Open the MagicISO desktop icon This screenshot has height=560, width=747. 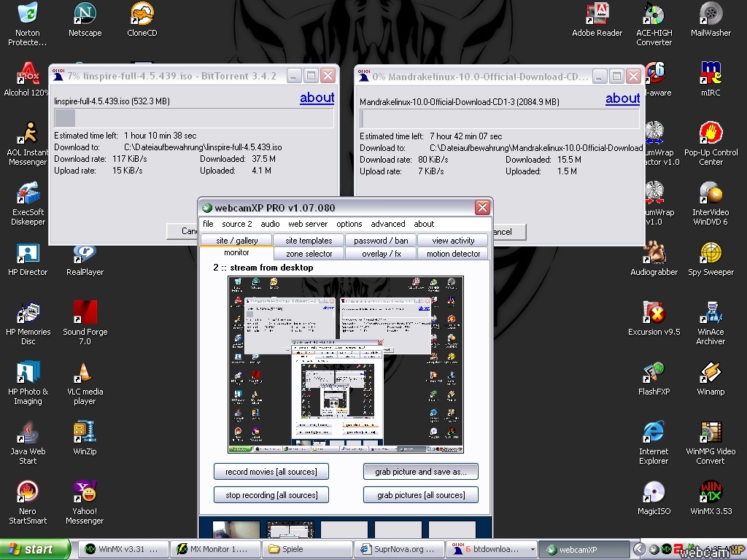click(654, 499)
